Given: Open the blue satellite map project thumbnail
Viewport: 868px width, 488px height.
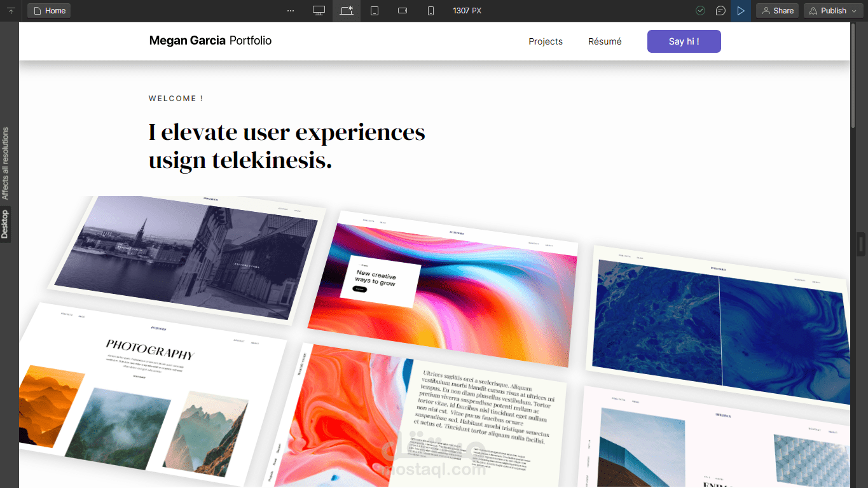Looking at the screenshot, I should [x=719, y=325].
